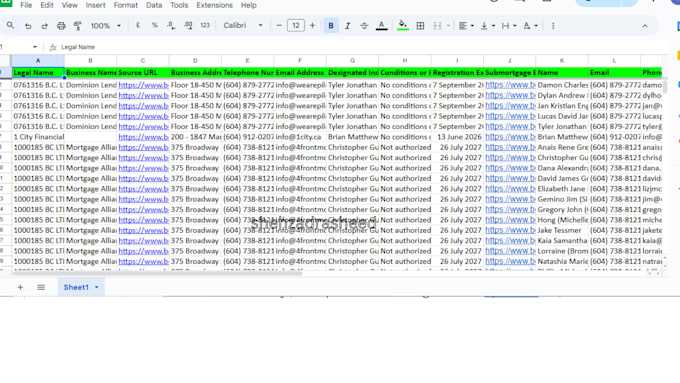Open the Help menu
Image resolution: width=680 pixels, height=383 pixels.
(248, 5)
